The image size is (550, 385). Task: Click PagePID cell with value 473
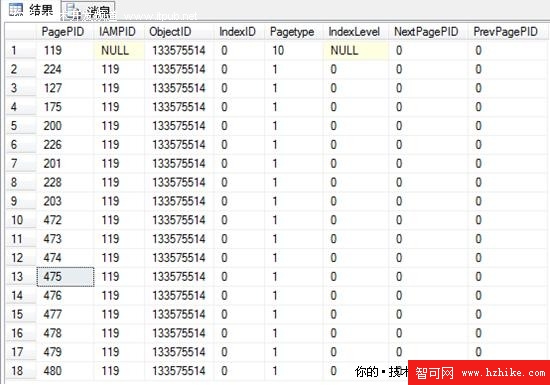pyautogui.click(x=65, y=239)
